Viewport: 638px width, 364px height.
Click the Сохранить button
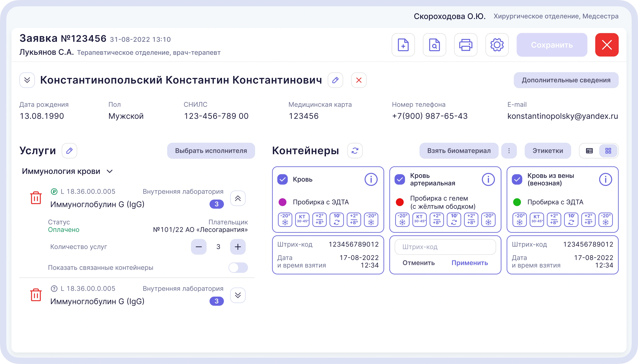(552, 45)
